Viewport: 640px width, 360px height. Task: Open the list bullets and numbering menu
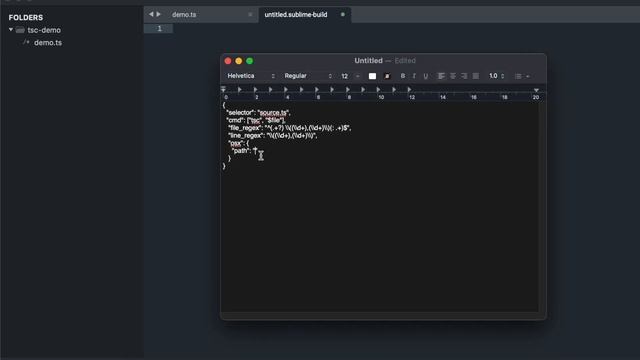pos(522,76)
